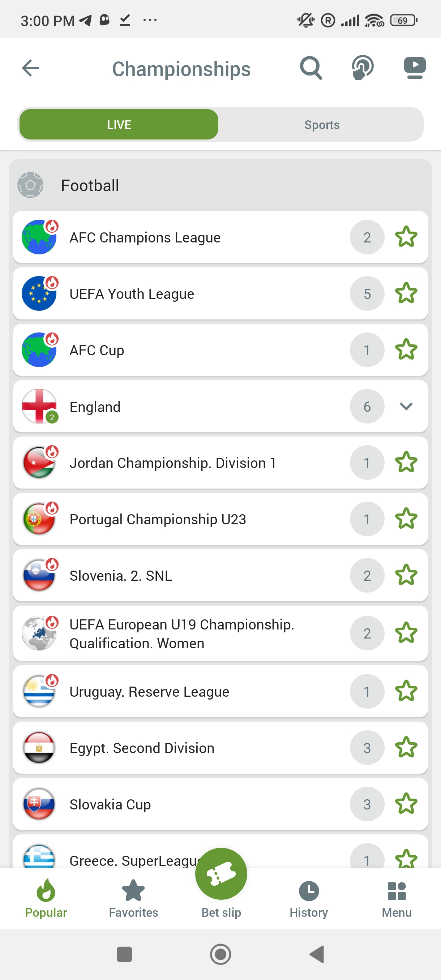
Task: Collapse the Football section header
Action: [x=220, y=185]
